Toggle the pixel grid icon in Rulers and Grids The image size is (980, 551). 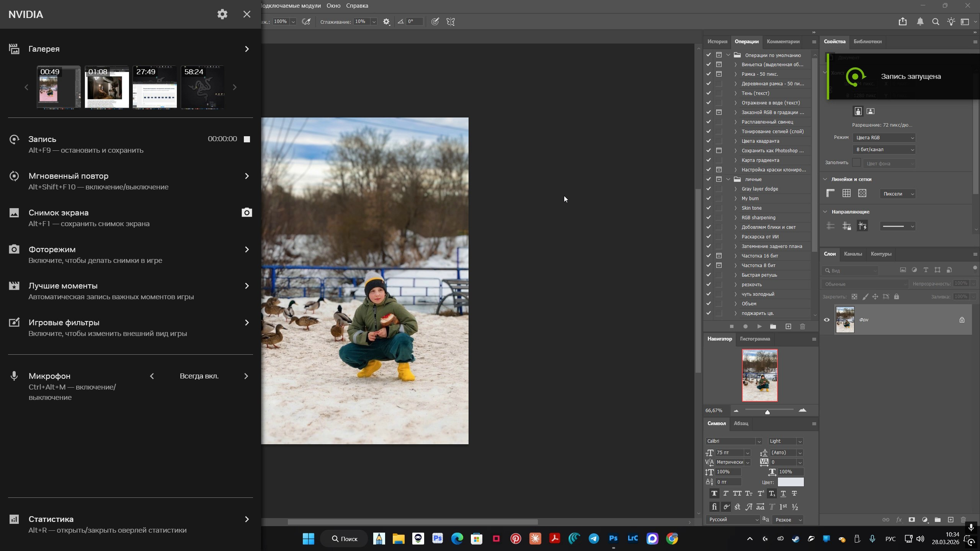(x=862, y=194)
